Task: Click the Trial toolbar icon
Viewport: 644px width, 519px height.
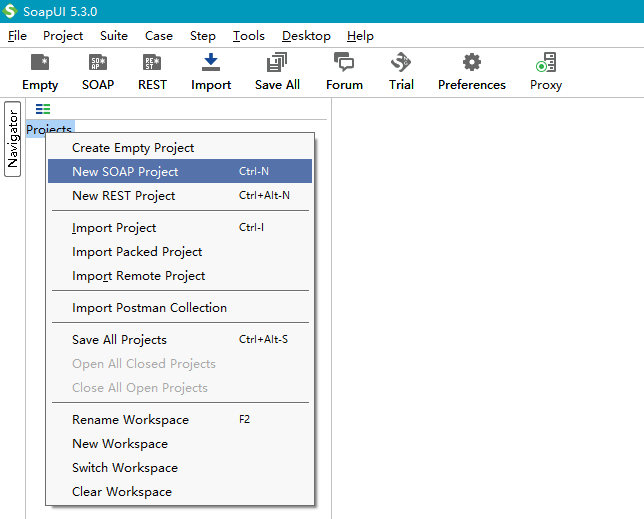Action: (x=401, y=62)
